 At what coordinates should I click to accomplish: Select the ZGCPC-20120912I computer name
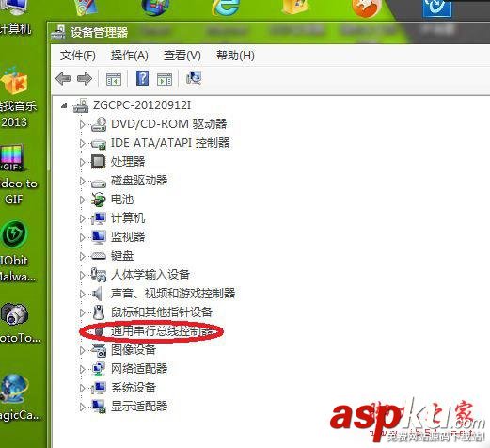point(142,105)
